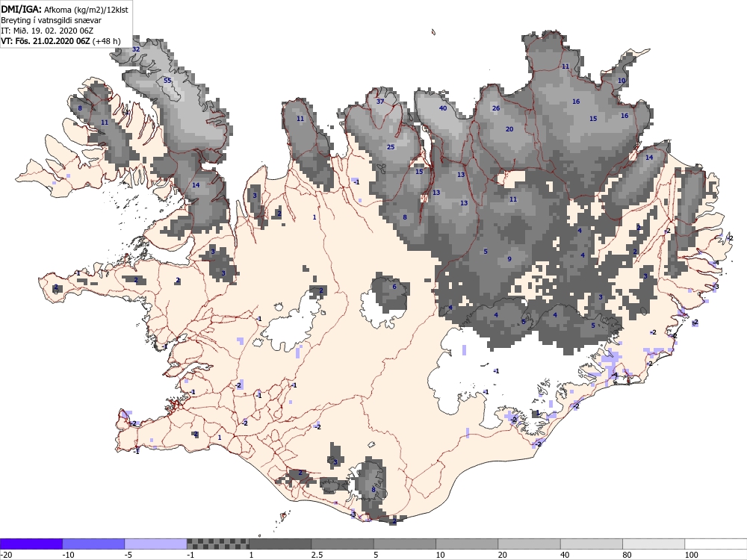
Task: Click the value 26 on the map
Action: click(496, 108)
